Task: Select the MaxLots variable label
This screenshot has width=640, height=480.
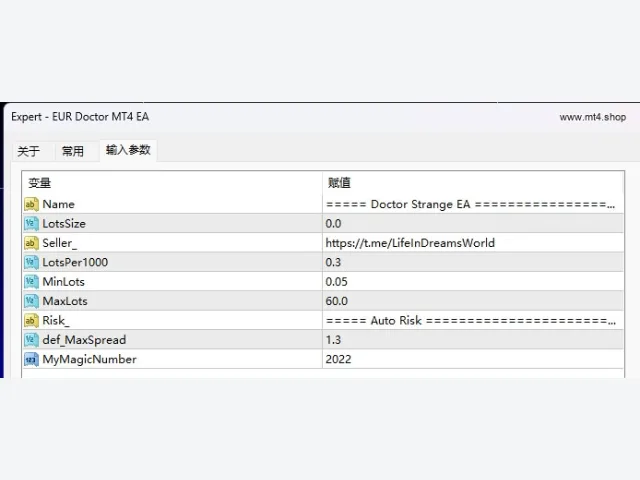Action: click(x=65, y=301)
